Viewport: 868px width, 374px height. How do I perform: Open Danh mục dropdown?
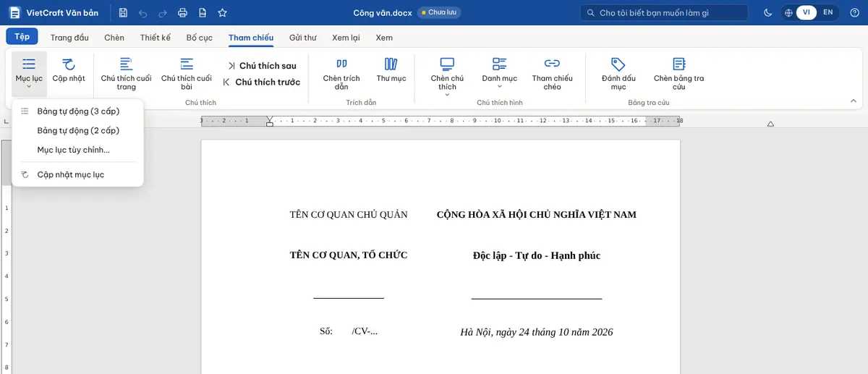[499, 87]
